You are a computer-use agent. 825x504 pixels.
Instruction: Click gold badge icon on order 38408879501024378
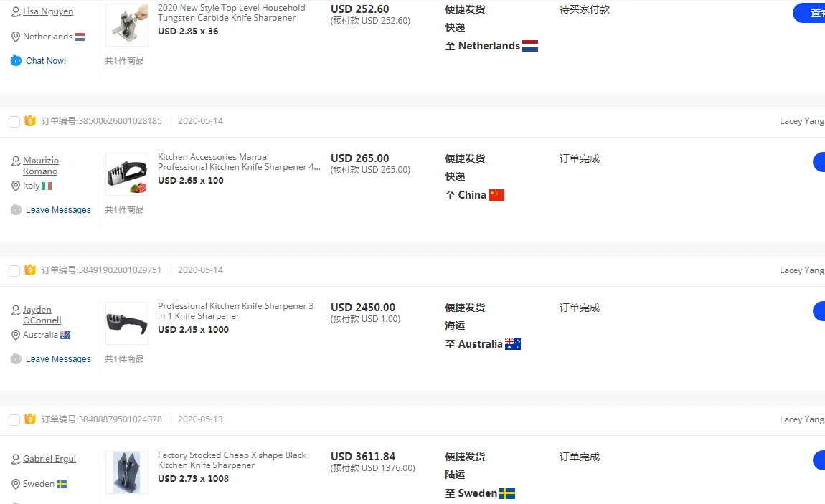coord(30,419)
